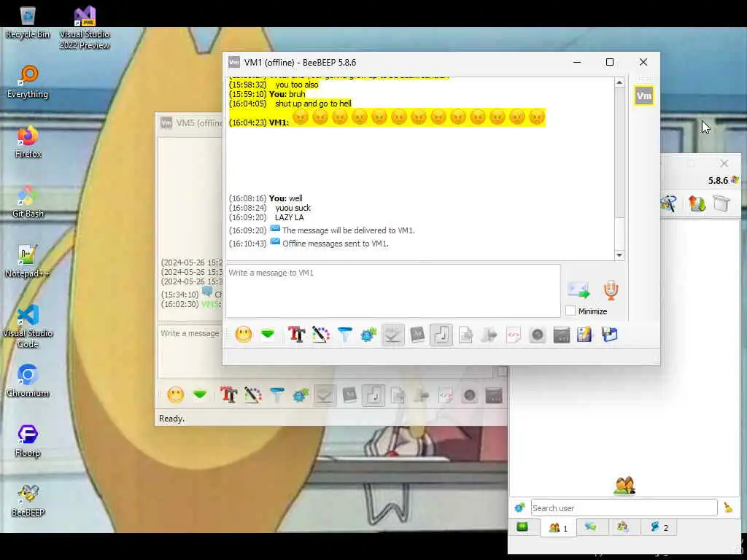
Task: Clear search with the broom icon
Action: [728, 507]
